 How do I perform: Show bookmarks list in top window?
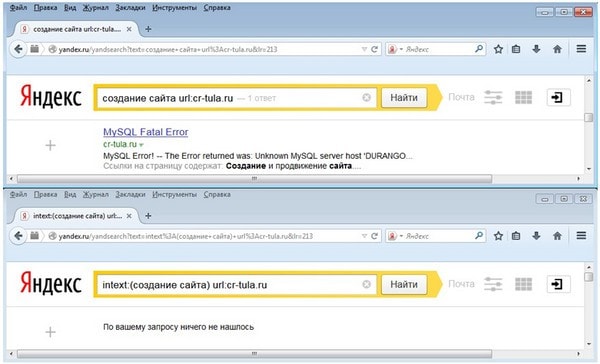[x=516, y=49]
